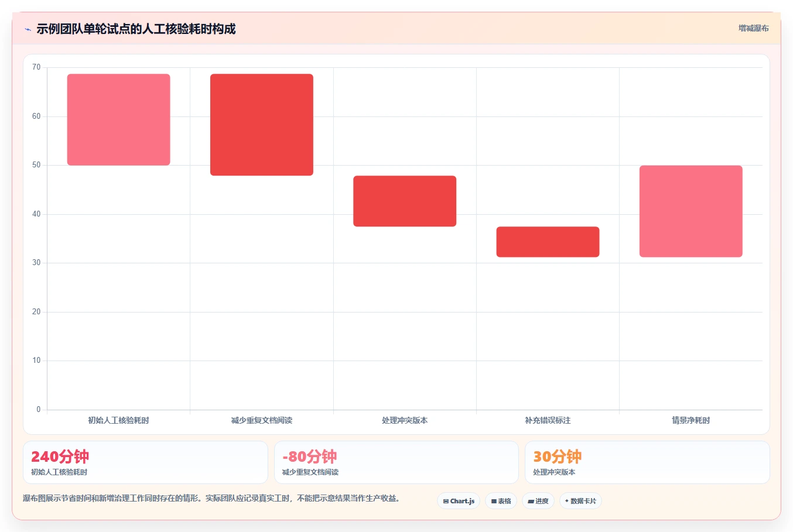Select the 情景净耗时 bar in the chart
This screenshot has height=532, width=793.
click(691, 211)
